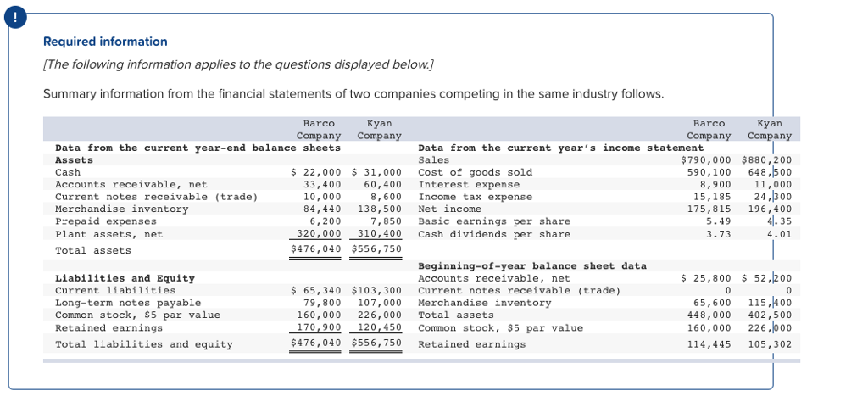The width and height of the screenshot is (868, 402).
Task: Click the Accounts receivable, net row label
Action: pos(131,184)
